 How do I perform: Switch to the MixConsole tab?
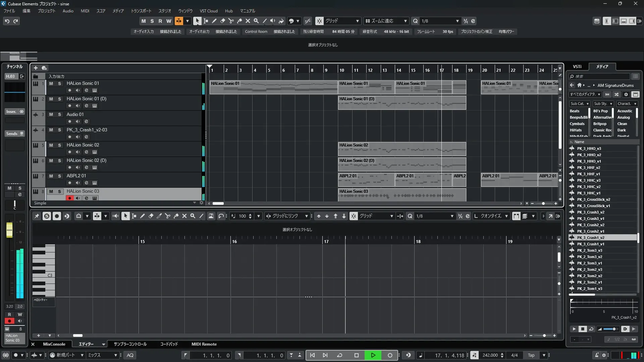point(54,344)
